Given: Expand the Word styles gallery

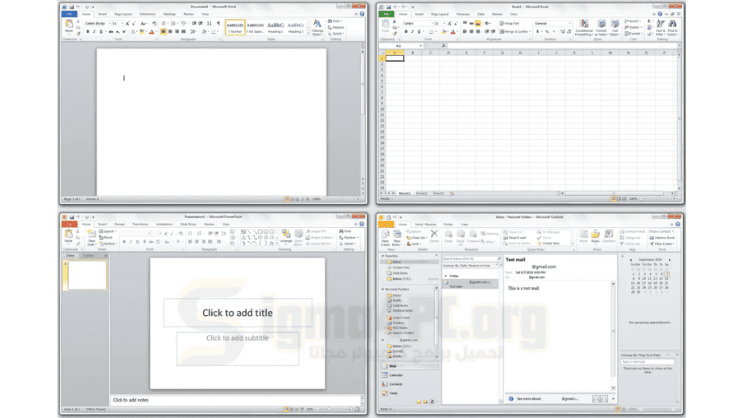Looking at the screenshot, I should [308, 33].
